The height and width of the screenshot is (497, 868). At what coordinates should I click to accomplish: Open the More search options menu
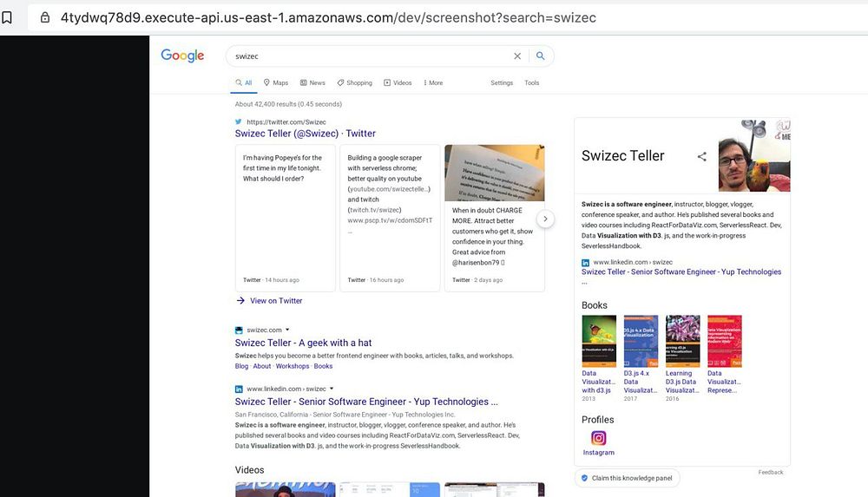click(x=433, y=83)
